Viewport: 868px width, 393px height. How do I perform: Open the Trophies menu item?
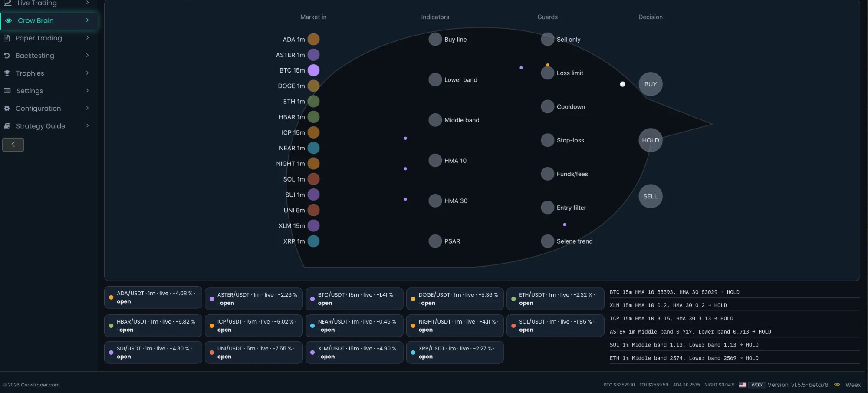(49, 73)
